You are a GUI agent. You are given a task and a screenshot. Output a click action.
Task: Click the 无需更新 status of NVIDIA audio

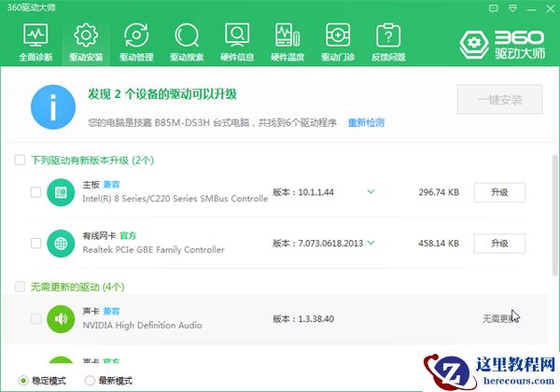point(499,318)
